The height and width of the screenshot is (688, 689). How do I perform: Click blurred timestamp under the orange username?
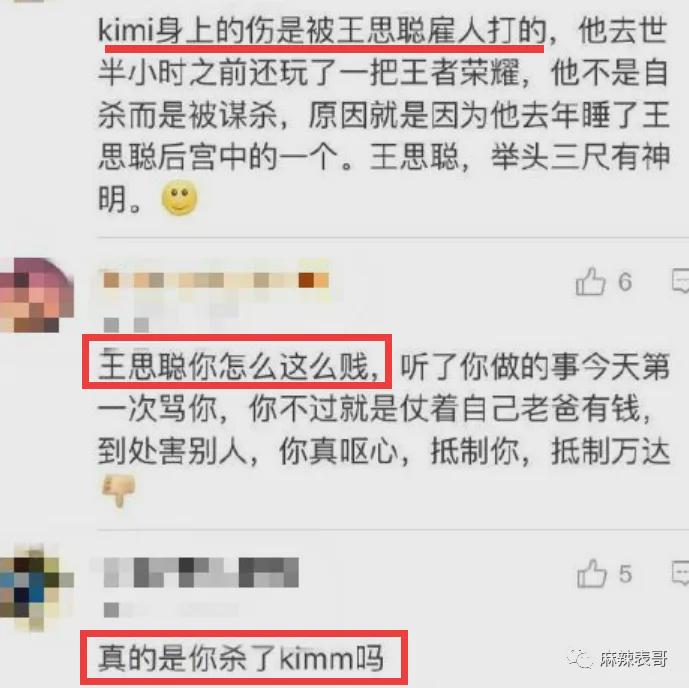pyautogui.click(x=127, y=325)
